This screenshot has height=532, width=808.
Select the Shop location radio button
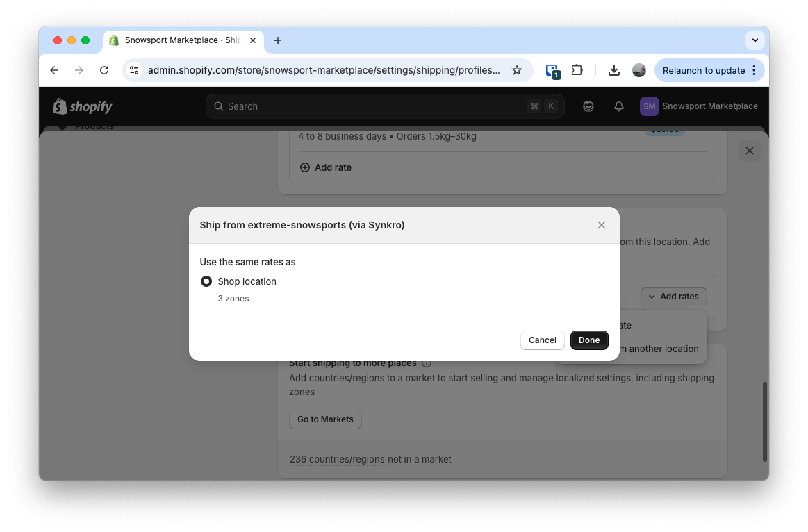tap(206, 281)
